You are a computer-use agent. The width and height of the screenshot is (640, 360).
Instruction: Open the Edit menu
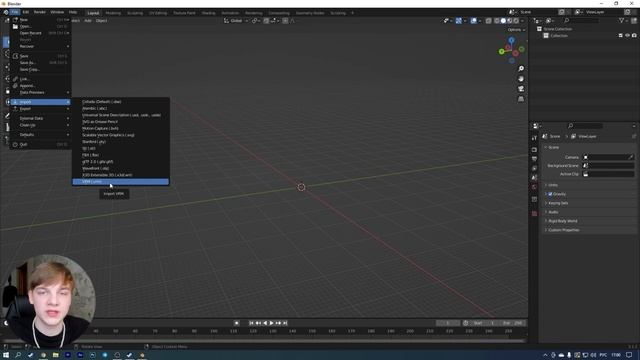point(26,12)
